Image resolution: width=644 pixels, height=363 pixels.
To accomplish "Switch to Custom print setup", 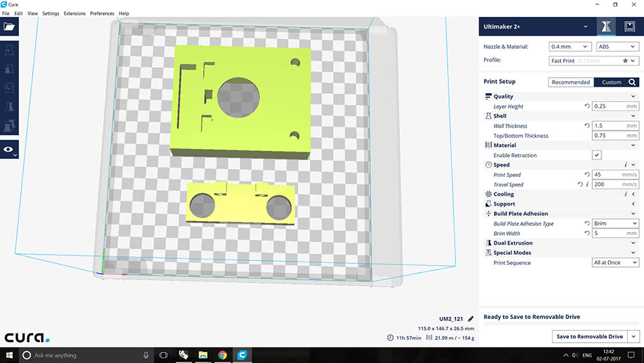I will coord(611,83).
